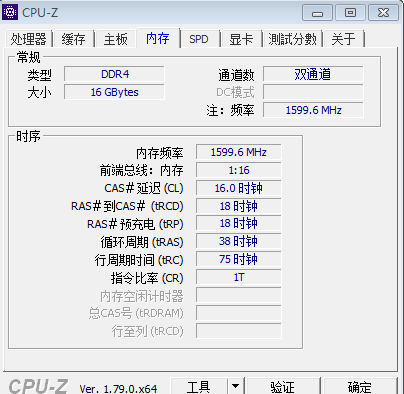Viewport: 404px width, 394px height.
Task: Click the 注：频率 1599.6 MHz field
Action: click(x=313, y=110)
